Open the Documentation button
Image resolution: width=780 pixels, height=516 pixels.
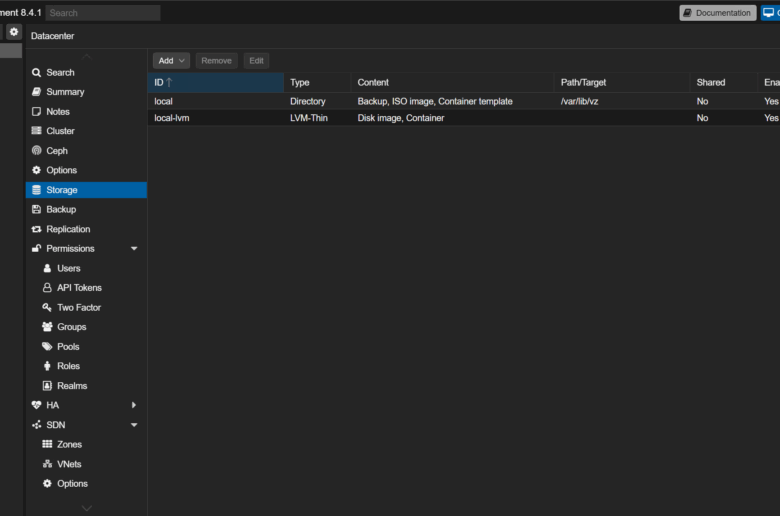pos(718,13)
